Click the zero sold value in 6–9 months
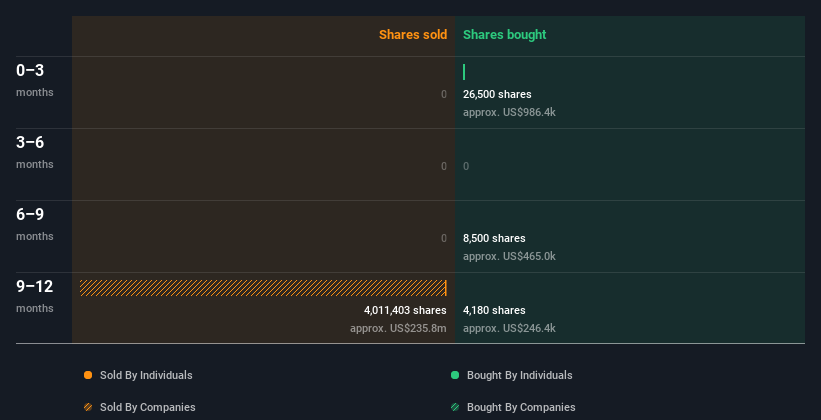This screenshot has width=821, height=420. [x=444, y=238]
